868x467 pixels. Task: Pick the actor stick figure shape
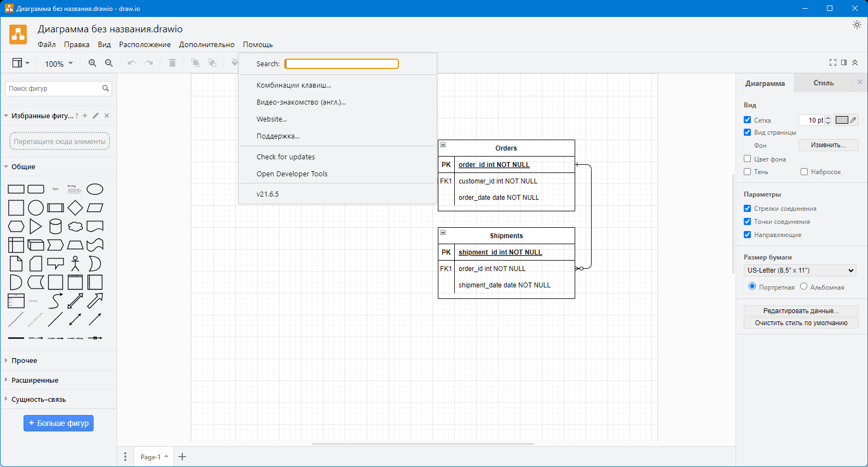pyautogui.click(x=75, y=263)
